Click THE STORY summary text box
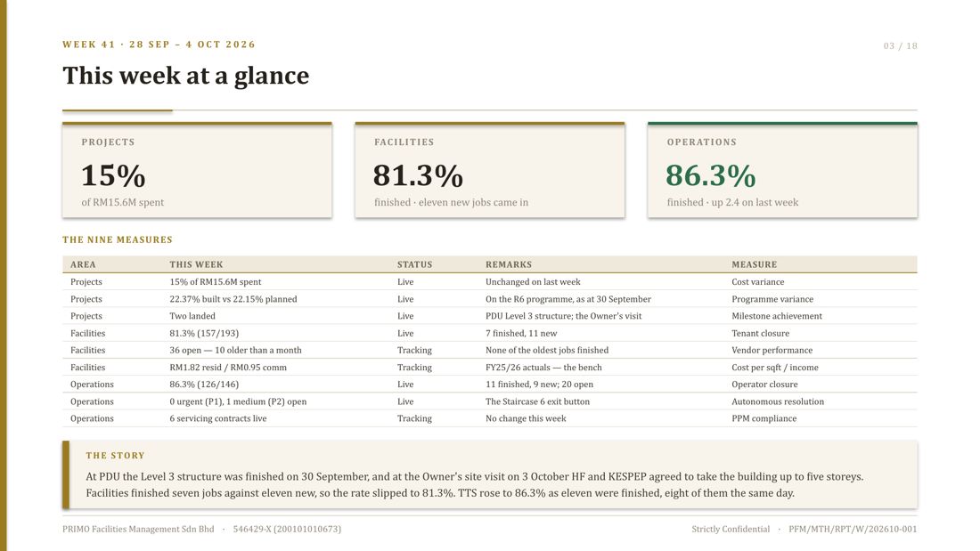The height and width of the screenshot is (551, 980). click(x=489, y=474)
